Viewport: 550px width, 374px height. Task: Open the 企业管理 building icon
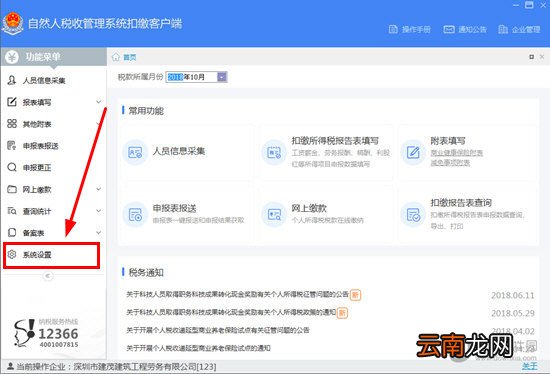tap(503, 29)
